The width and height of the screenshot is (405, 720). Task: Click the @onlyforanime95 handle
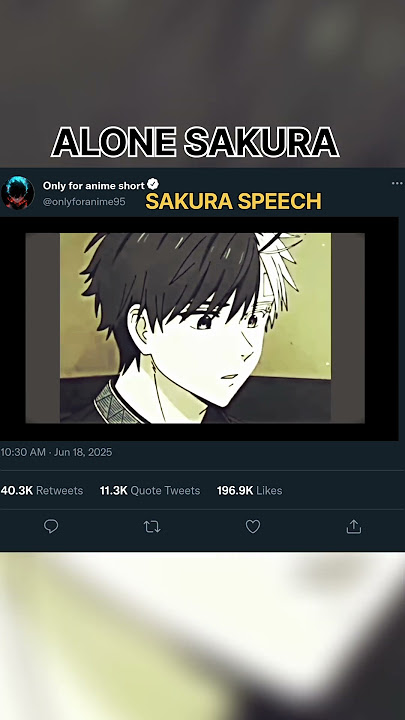click(84, 202)
